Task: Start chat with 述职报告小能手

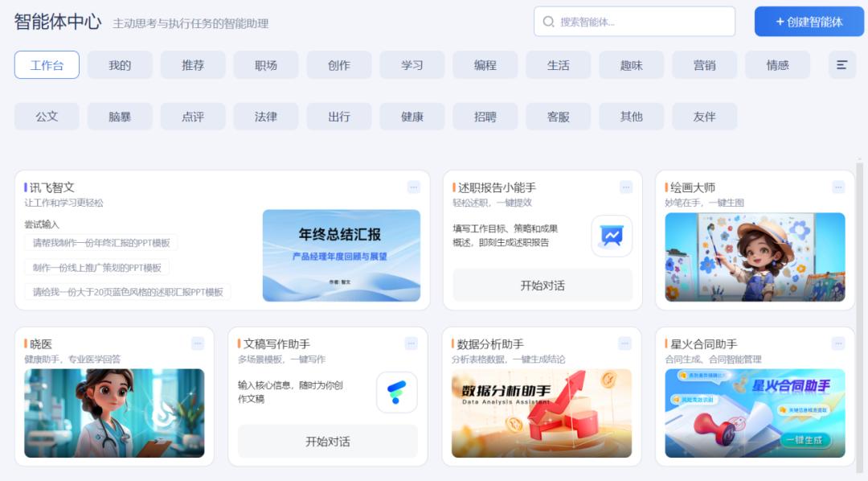Action: pos(542,286)
